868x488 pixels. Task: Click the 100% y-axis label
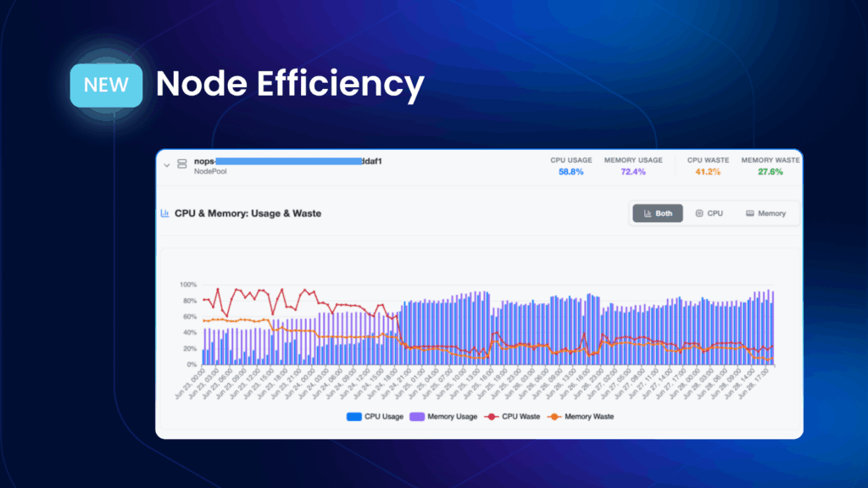[x=188, y=285]
